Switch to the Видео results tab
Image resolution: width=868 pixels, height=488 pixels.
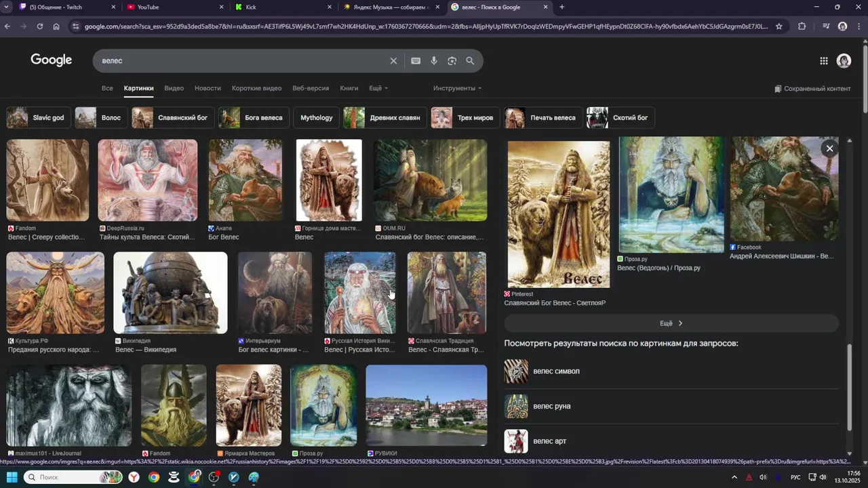(x=174, y=88)
